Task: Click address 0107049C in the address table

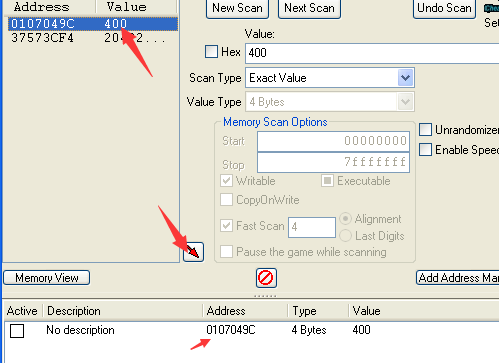Action: (x=231, y=330)
